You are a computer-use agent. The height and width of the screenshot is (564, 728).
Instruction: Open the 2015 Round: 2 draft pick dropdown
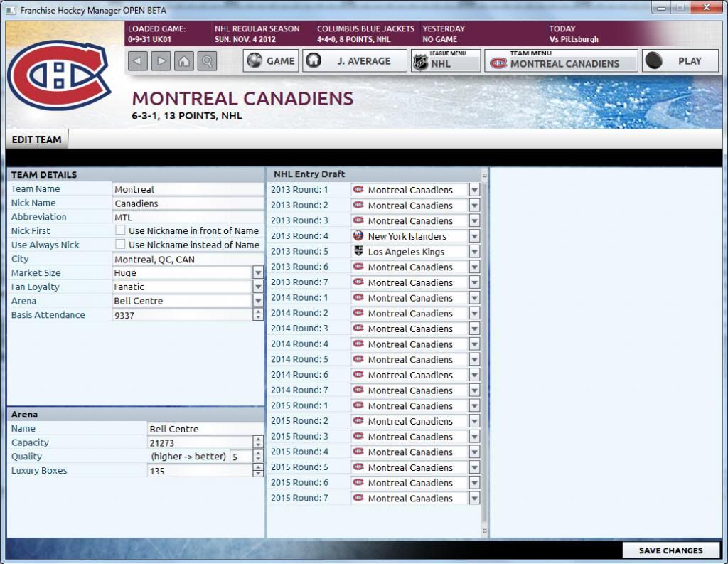tap(474, 421)
